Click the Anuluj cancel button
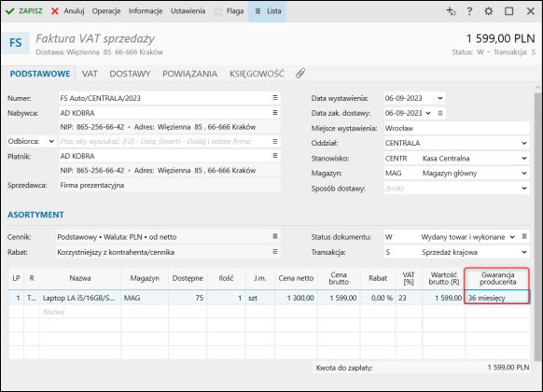This screenshot has height=392, width=543. [x=68, y=11]
